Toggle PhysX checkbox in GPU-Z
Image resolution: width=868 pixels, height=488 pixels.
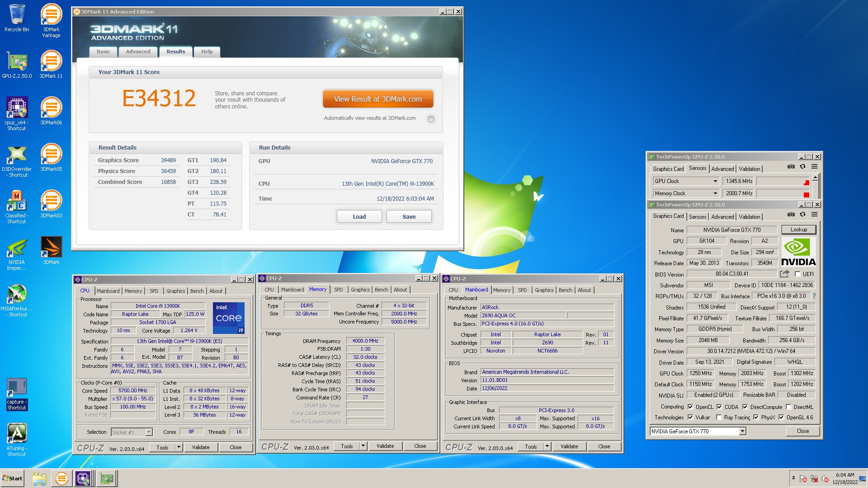coord(756,418)
